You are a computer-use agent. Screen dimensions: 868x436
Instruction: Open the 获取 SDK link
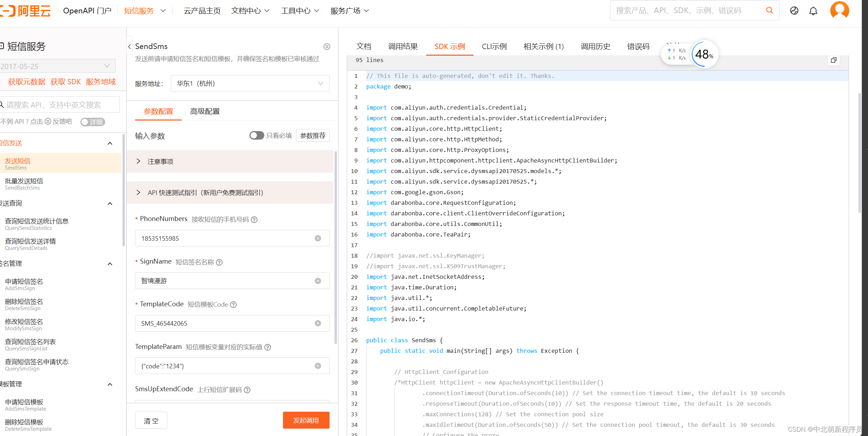pyautogui.click(x=66, y=82)
